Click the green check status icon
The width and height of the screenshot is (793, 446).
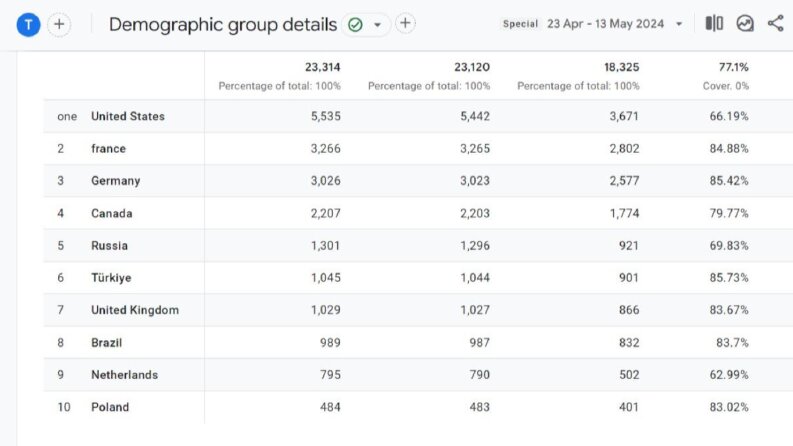pyautogui.click(x=356, y=24)
